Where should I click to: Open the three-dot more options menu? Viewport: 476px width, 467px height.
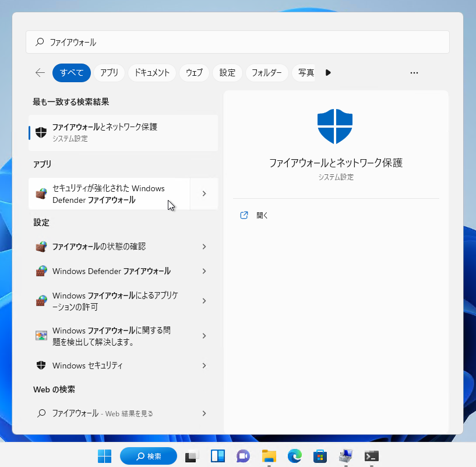414,73
